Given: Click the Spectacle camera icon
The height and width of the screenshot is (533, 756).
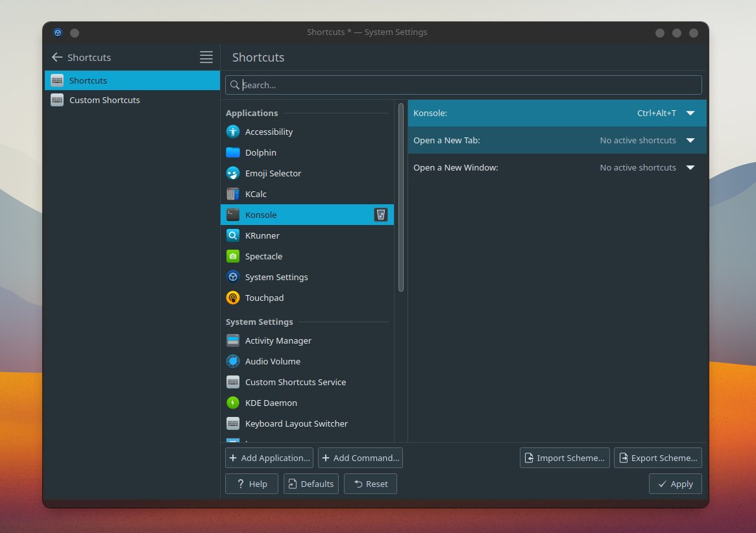Looking at the screenshot, I should click(233, 256).
